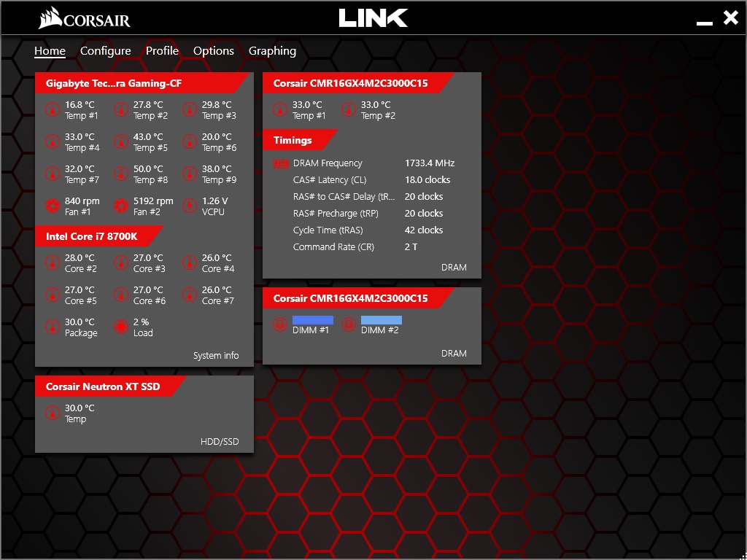Select the motherboard Temp #2 thermometer icon

(121, 110)
